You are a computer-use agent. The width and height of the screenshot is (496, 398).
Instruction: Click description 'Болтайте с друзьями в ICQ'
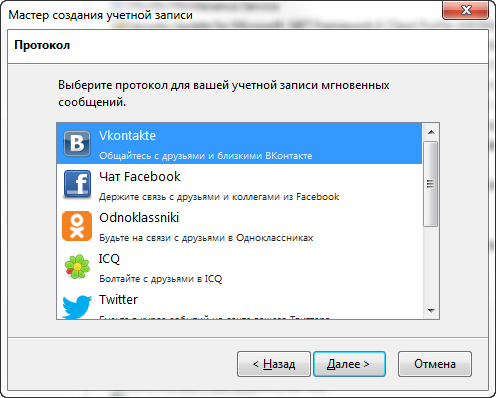[160, 279]
